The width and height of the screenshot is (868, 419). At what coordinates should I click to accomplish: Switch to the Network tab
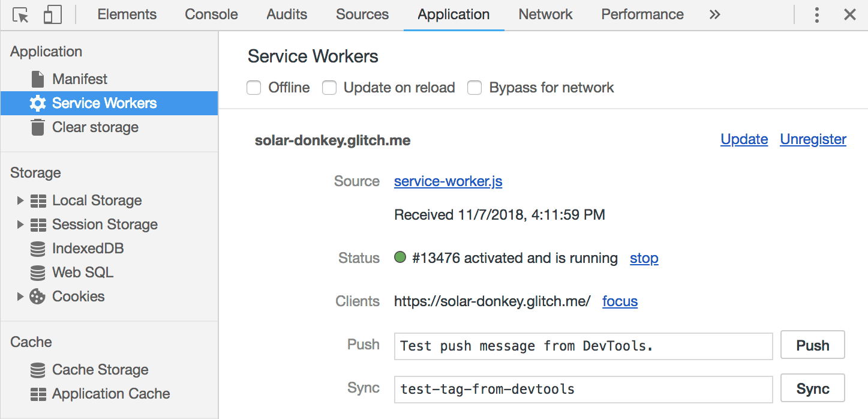pyautogui.click(x=545, y=14)
